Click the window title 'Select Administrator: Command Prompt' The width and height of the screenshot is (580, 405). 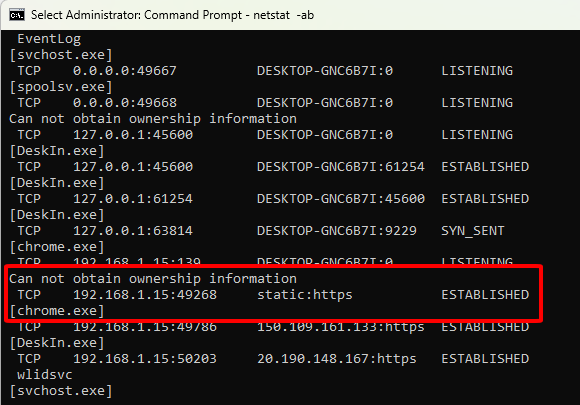pos(136,15)
